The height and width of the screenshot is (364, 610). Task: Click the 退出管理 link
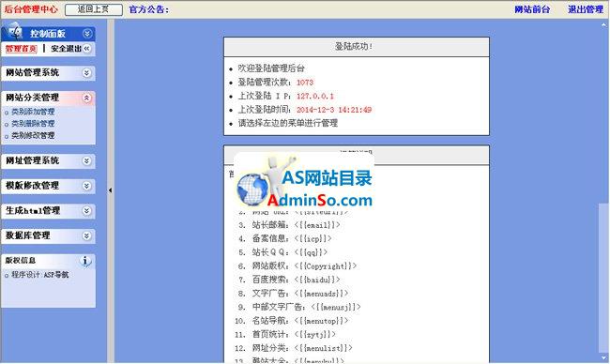point(586,9)
